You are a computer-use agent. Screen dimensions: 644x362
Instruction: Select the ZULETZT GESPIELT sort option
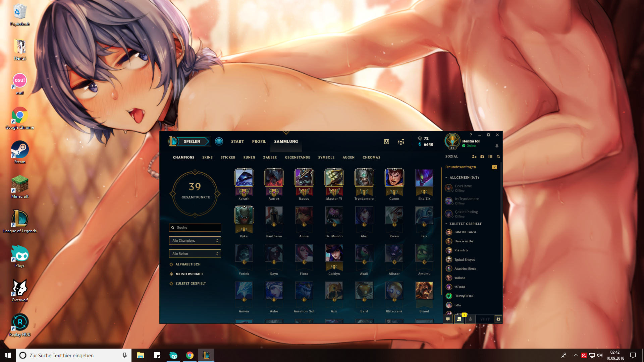(x=188, y=284)
